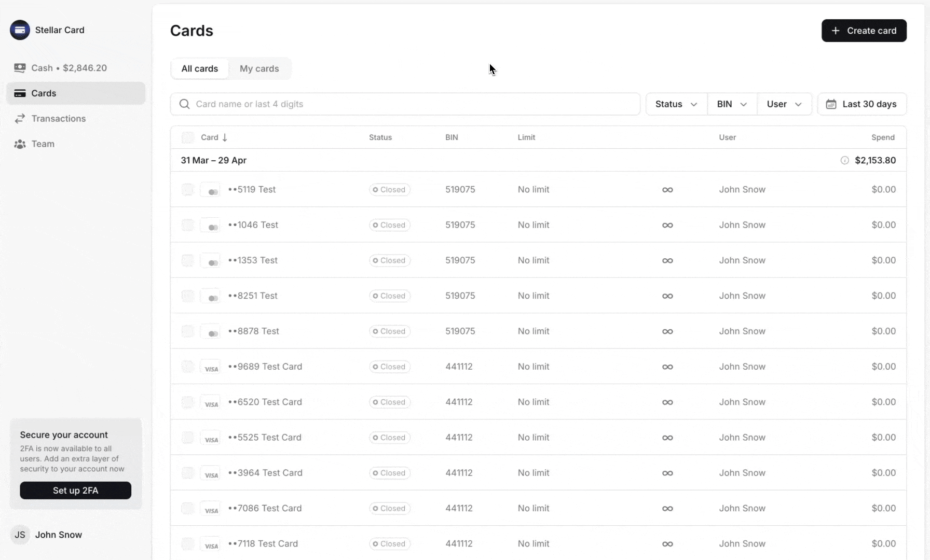
Task: Sort the table by Status column header
Action: tap(380, 137)
